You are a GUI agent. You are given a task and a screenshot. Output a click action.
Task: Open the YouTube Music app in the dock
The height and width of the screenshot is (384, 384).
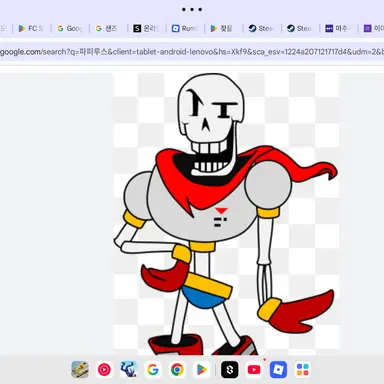(104, 369)
